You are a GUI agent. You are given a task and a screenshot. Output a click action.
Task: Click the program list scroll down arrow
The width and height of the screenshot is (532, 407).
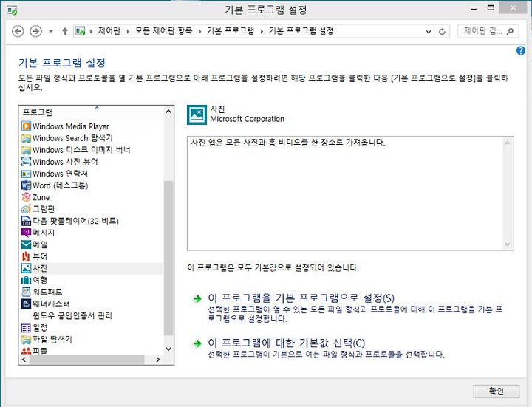pyautogui.click(x=168, y=349)
